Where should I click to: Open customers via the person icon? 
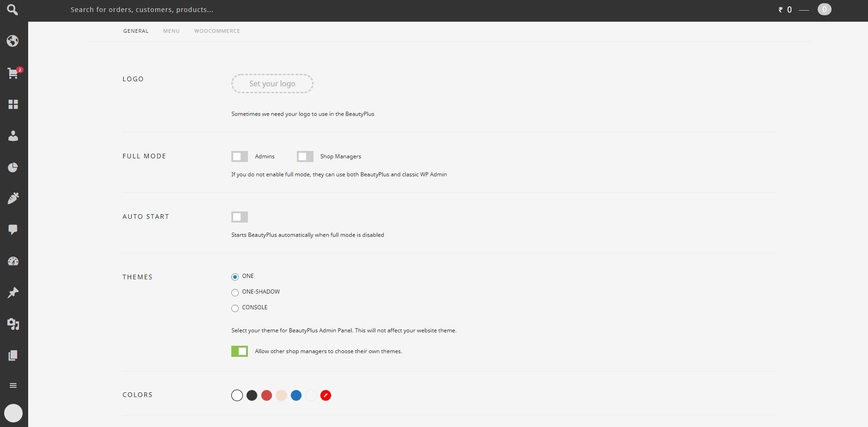tap(13, 136)
